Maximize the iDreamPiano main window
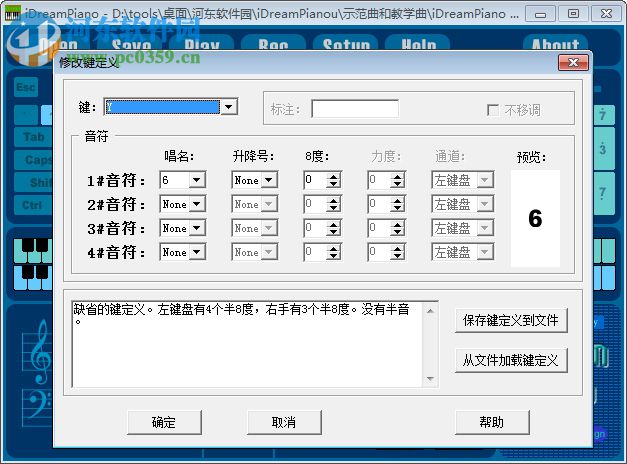This screenshot has height=464, width=627. coord(573,14)
